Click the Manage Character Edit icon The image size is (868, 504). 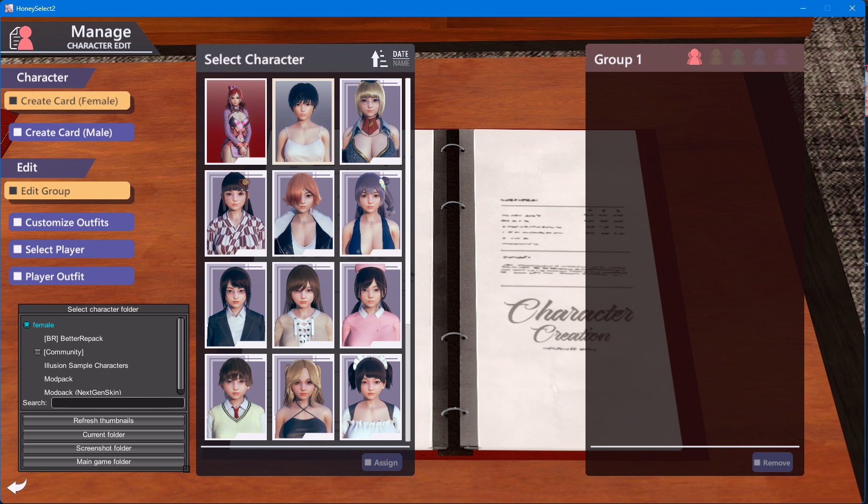pos(22,38)
